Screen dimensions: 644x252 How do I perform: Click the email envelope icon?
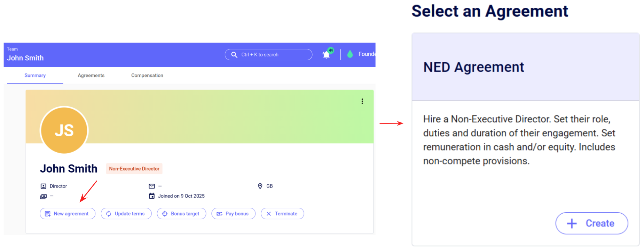click(x=152, y=186)
